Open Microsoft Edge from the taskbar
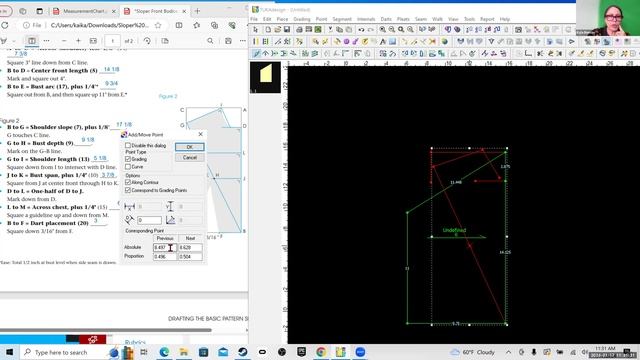Screen dimensions: 640x360 (x=164, y=352)
